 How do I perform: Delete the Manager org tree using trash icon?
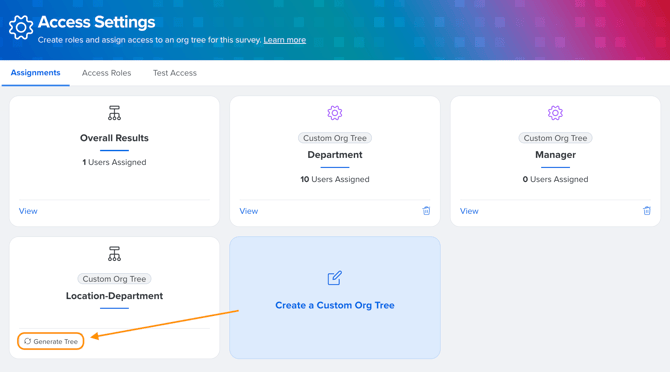(x=646, y=211)
